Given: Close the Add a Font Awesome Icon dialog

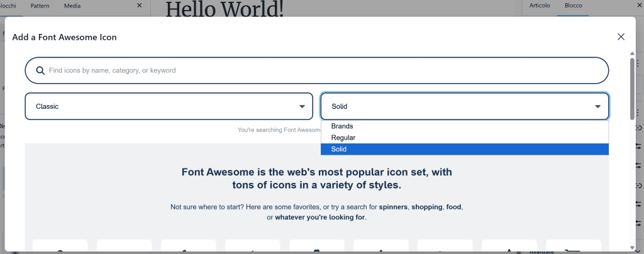Looking at the screenshot, I should pos(621,37).
